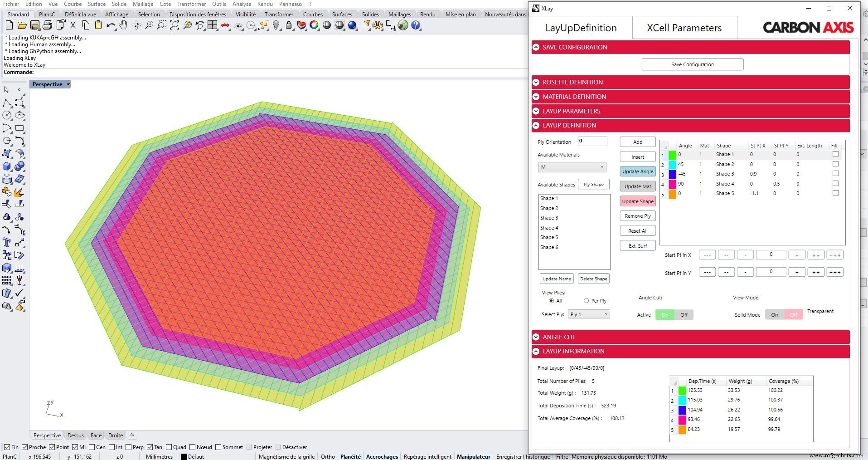Click the Save Configuration button
The width and height of the screenshot is (868, 460).
click(692, 64)
